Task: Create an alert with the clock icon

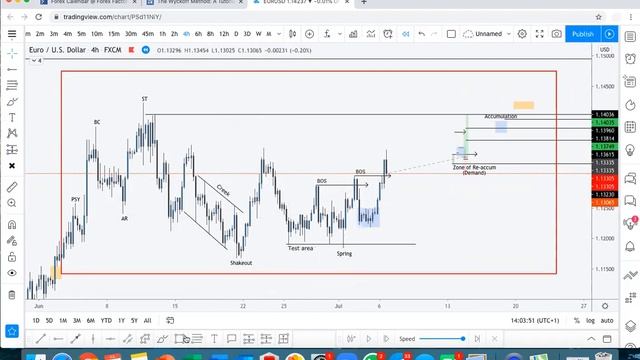Action: pyautogui.click(x=388, y=34)
